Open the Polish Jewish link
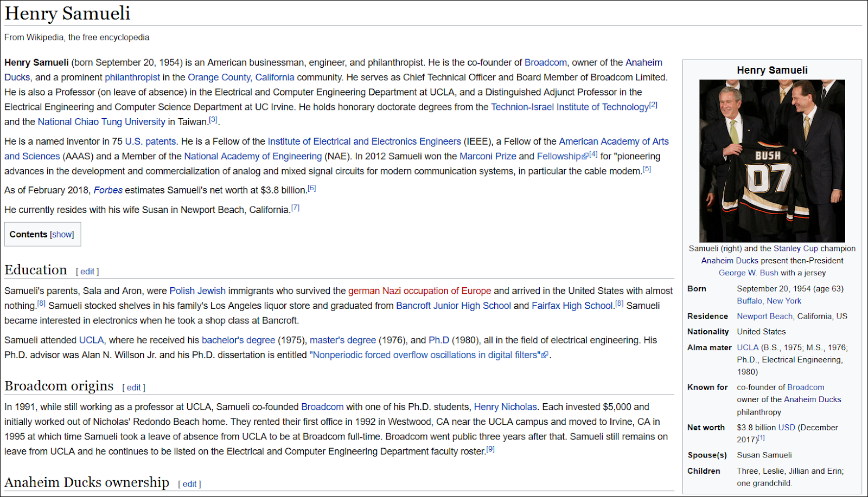This screenshot has width=868, height=497. pos(197,291)
